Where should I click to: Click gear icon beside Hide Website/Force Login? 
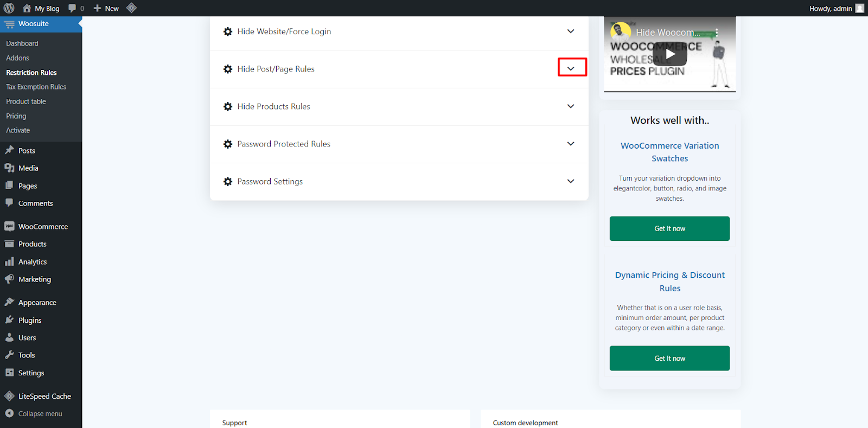(x=228, y=31)
